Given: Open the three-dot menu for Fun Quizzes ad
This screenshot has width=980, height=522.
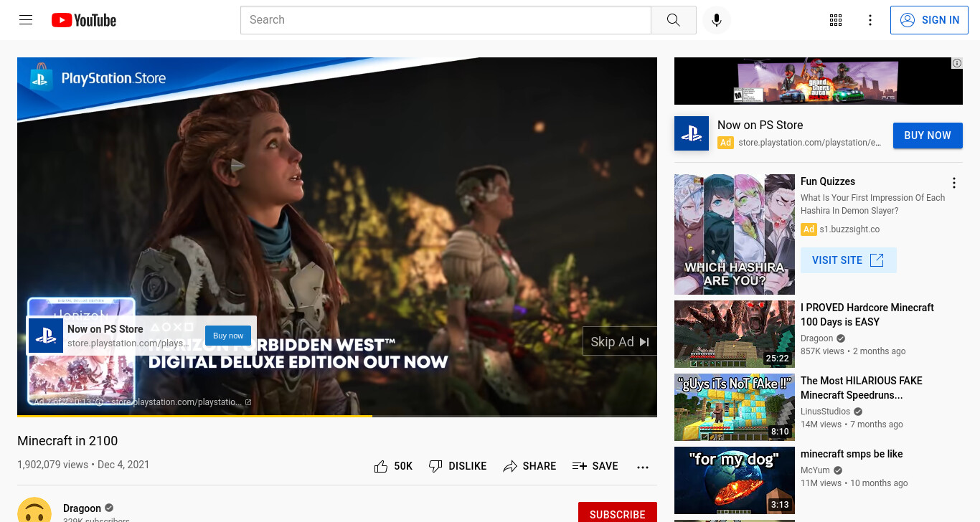Looking at the screenshot, I should coord(954,183).
